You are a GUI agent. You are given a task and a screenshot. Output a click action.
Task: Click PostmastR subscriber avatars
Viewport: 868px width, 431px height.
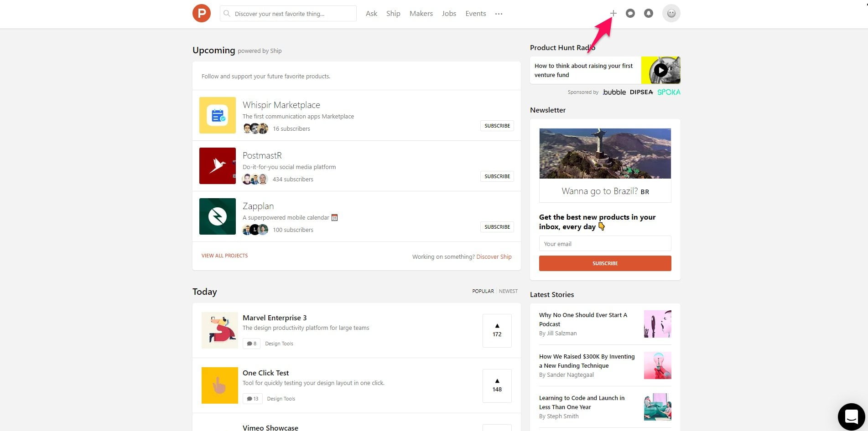point(255,179)
